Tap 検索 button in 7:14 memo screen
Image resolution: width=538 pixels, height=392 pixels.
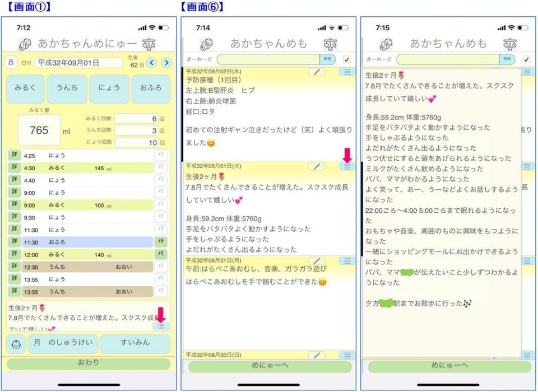(327, 59)
